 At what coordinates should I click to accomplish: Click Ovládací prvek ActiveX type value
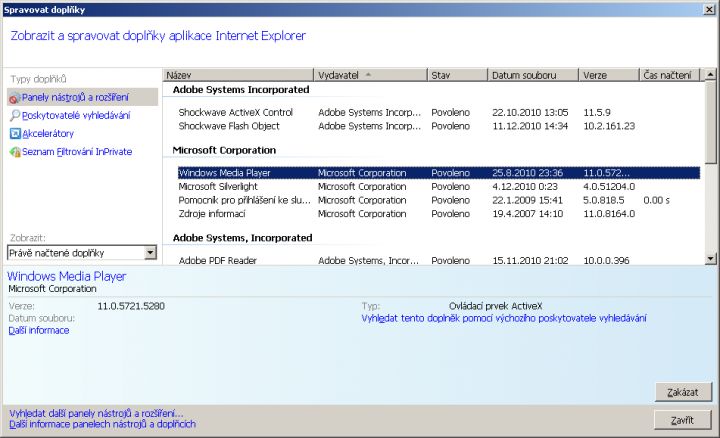pyautogui.click(x=495, y=306)
